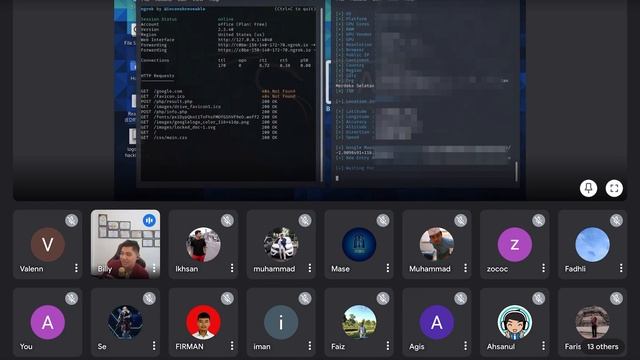Click FIRMAN's muted microphone icon
The height and width of the screenshot is (360, 640).
click(227, 299)
